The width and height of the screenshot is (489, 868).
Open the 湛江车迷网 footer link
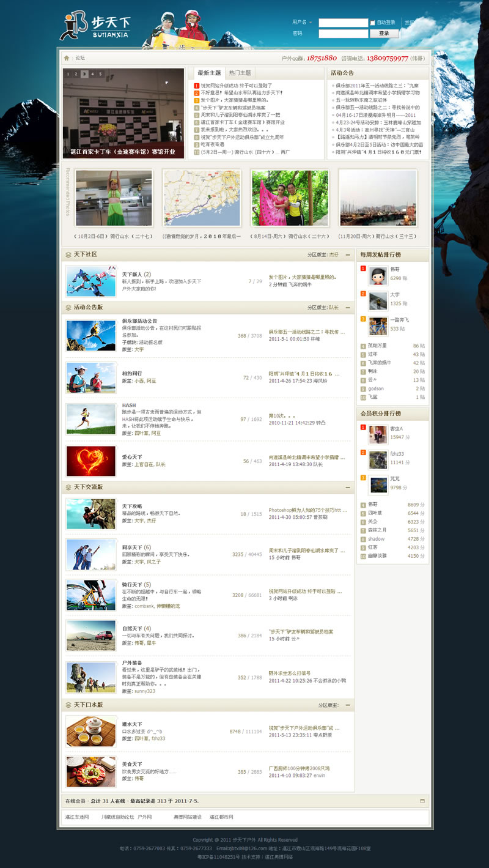77,817
